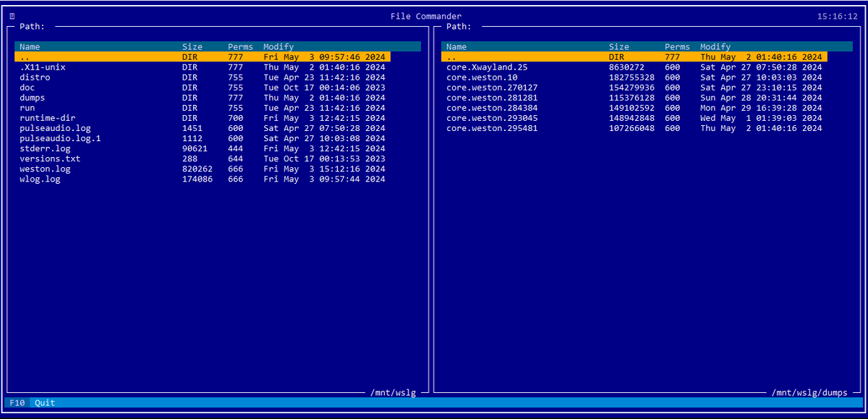The width and height of the screenshot is (868, 419).
Task: Click the clock showing 15:16:12
Action: click(838, 16)
